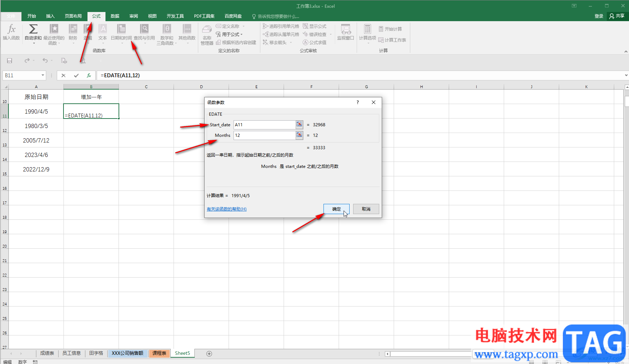Open Lookup & Reference functions
This screenshot has width=629, height=364.
pyautogui.click(x=144, y=34)
